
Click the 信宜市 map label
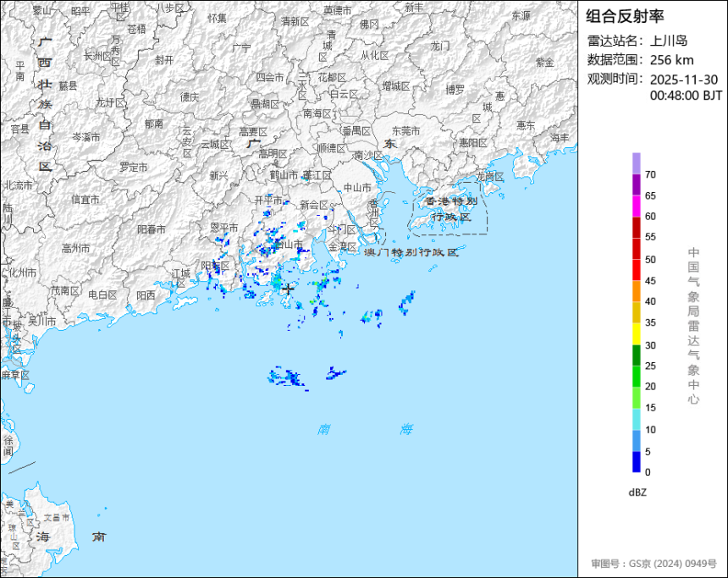point(85,200)
